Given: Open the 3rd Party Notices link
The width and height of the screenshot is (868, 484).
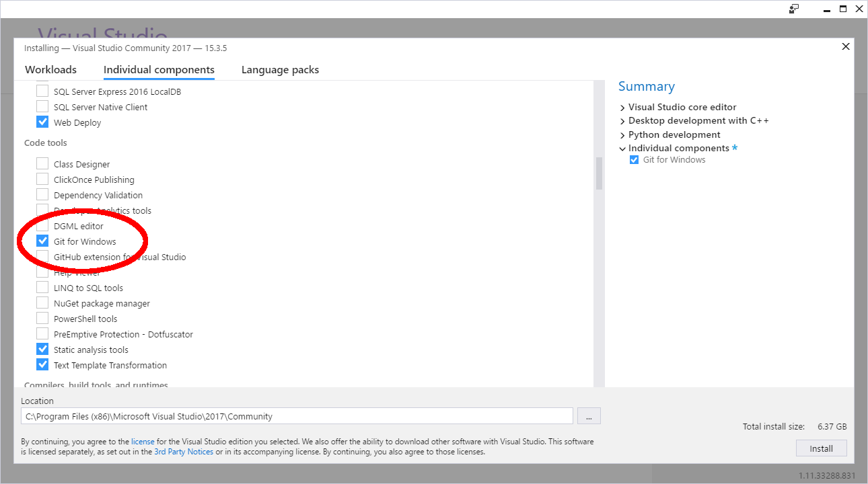Looking at the screenshot, I should [184, 452].
